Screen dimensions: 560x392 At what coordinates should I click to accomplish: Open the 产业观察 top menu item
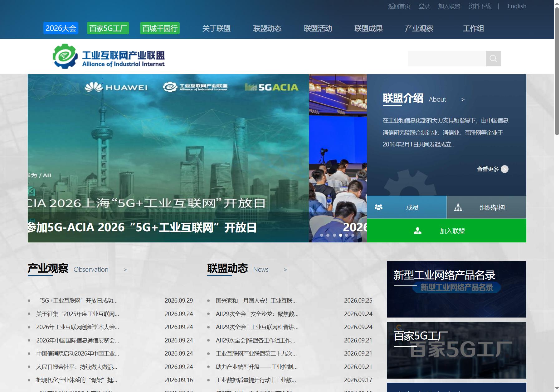click(x=419, y=28)
